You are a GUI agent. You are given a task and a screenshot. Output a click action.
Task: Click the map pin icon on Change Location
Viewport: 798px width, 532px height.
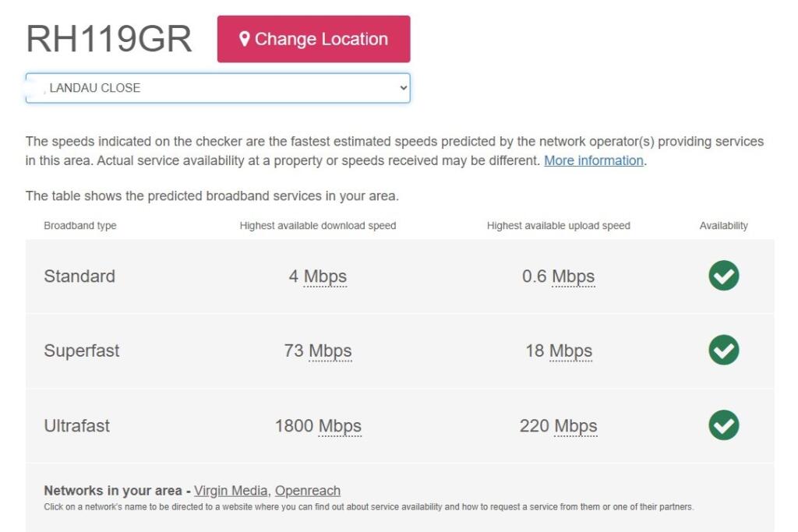tap(244, 39)
